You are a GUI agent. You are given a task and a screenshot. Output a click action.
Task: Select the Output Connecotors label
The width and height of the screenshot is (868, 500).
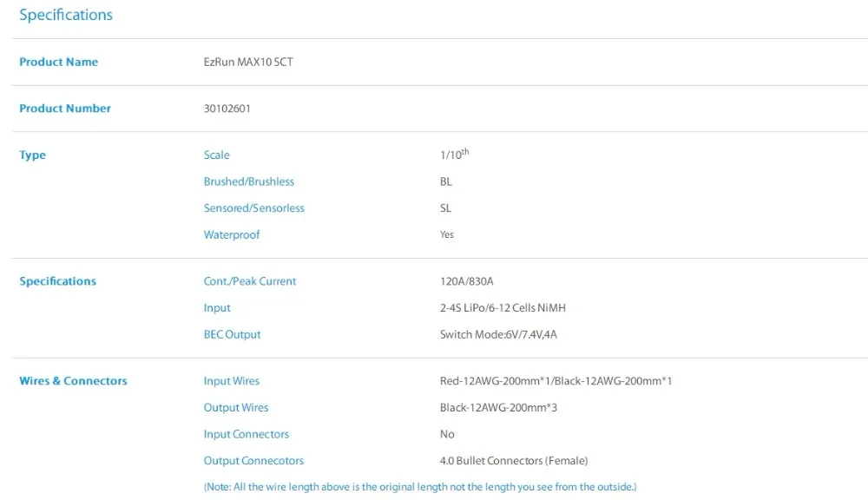(x=253, y=461)
